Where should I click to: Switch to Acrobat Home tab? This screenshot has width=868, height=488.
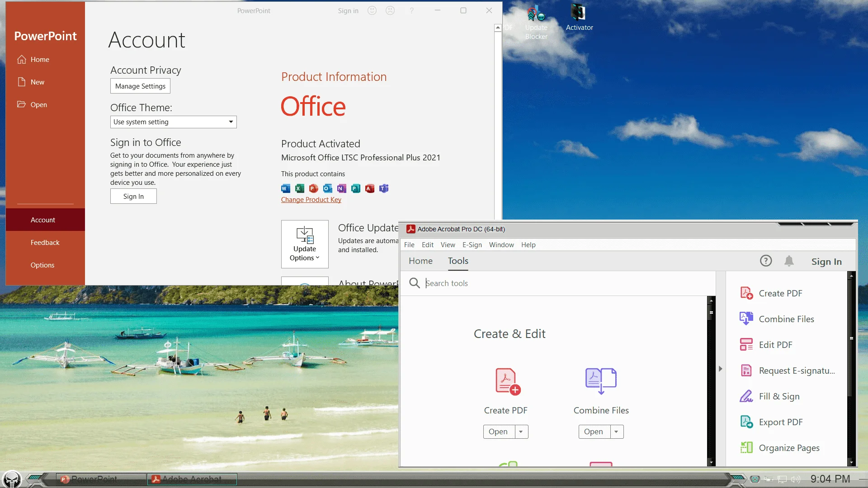[420, 261]
